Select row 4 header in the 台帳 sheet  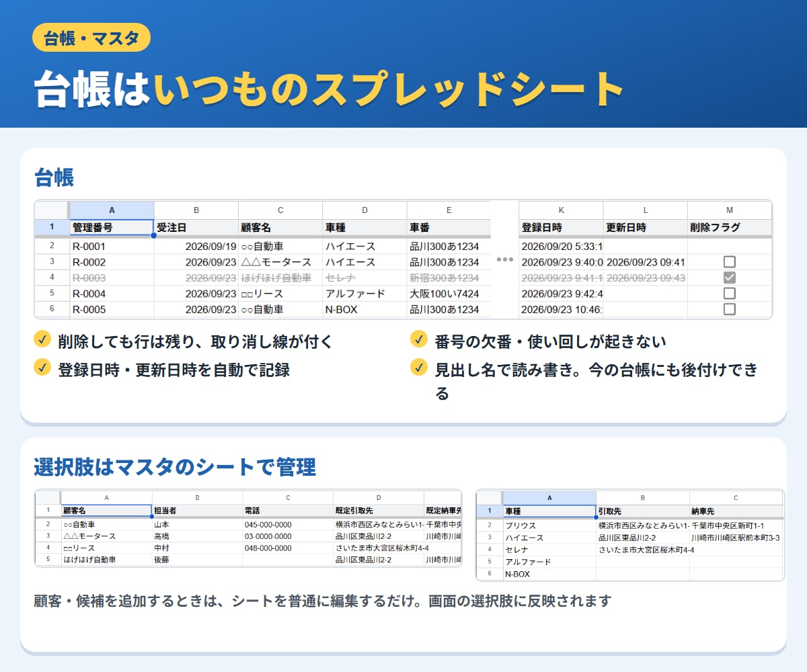coord(52,278)
